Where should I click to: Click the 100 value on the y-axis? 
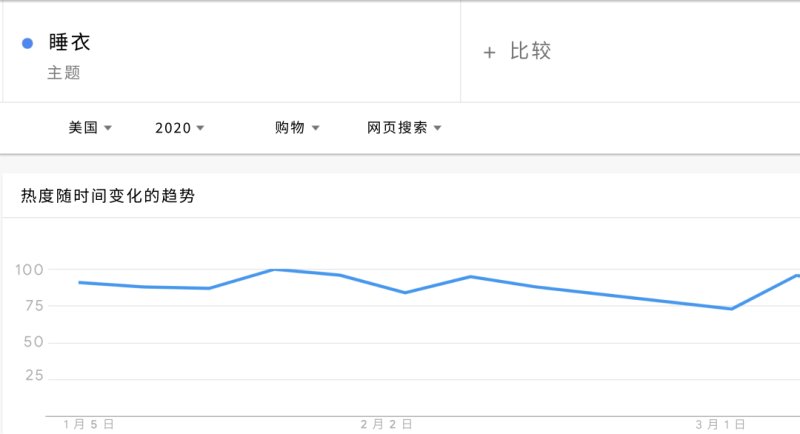(x=29, y=269)
